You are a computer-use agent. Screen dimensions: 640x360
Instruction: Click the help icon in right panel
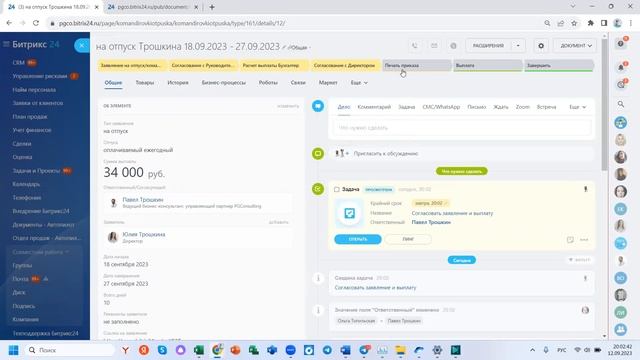tap(621, 44)
